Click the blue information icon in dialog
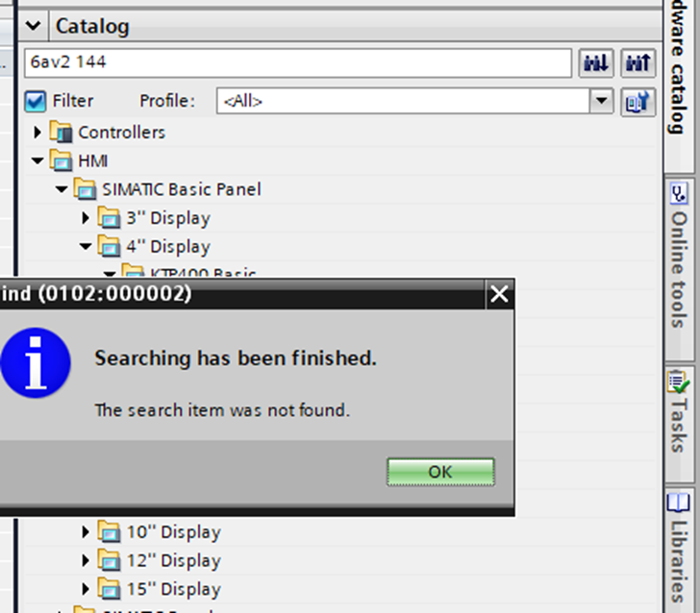700x613 pixels. (x=36, y=363)
